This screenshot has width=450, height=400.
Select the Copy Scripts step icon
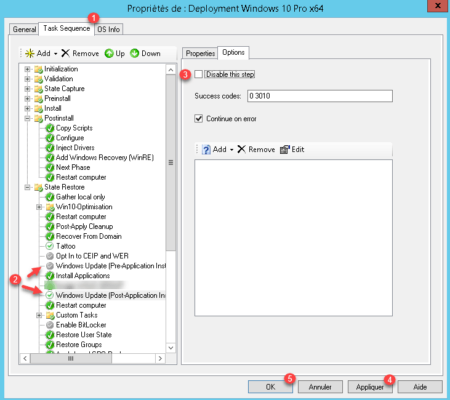50,128
